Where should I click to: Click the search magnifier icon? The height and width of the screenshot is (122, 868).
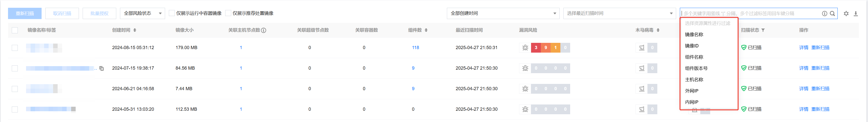[832, 14]
